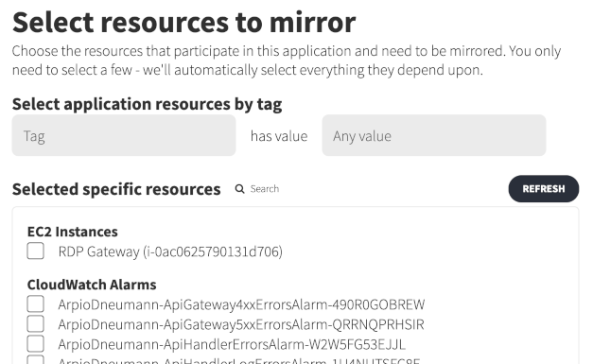The height and width of the screenshot is (364, 593).
Task: Click the CloudWatch Alarms group heading
Action: click(92, 285)
